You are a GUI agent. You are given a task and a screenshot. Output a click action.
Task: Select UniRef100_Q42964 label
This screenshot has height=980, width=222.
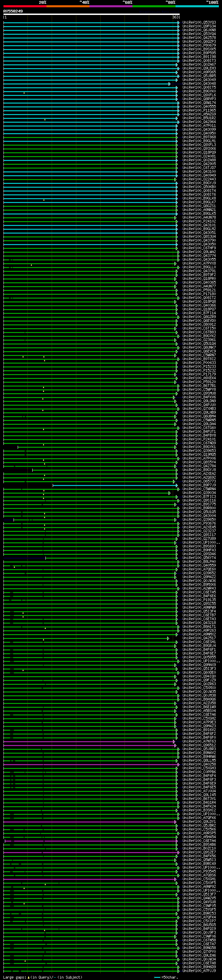[199, 122]
